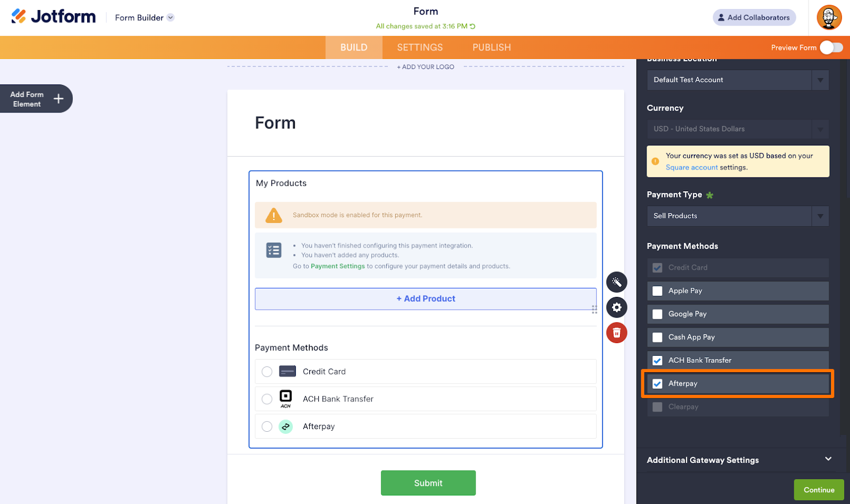Image resolution: width=850 pixels, height=504 pixels.
Task: Click + ADD YOUR LOGO
Action: (426, 67)
